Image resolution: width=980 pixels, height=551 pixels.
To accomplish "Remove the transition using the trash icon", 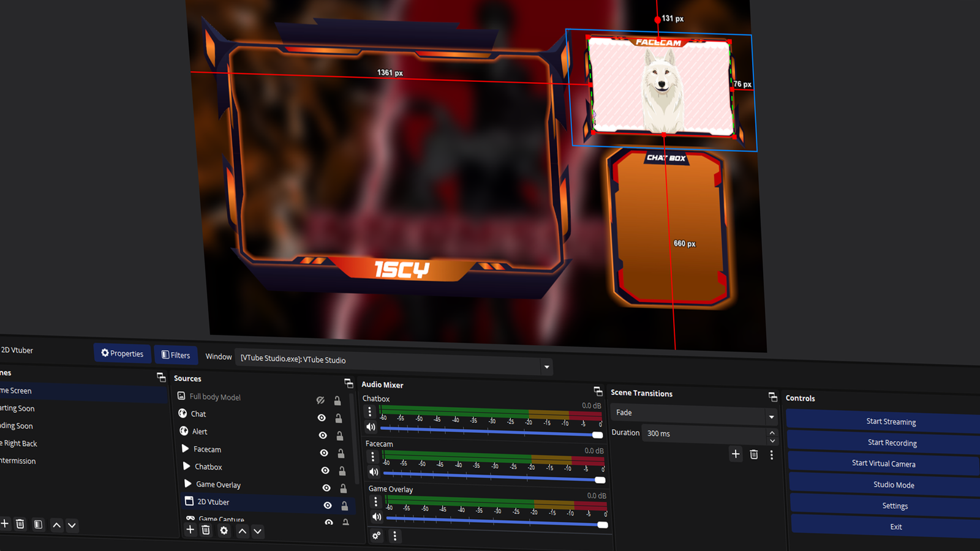I will 753,454.
